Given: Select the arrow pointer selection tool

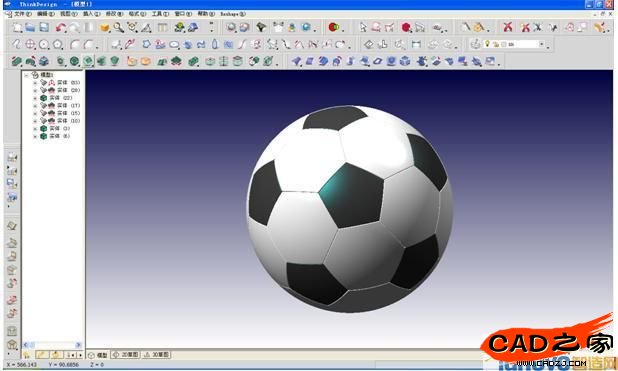Looking at the screenshot, I should pos(363,27).
